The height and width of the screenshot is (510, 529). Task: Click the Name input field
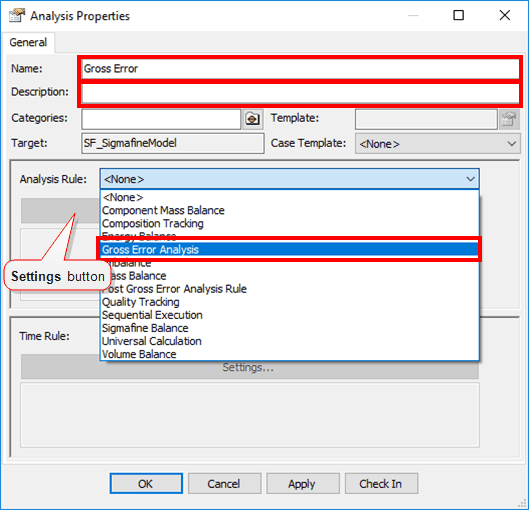300,69
